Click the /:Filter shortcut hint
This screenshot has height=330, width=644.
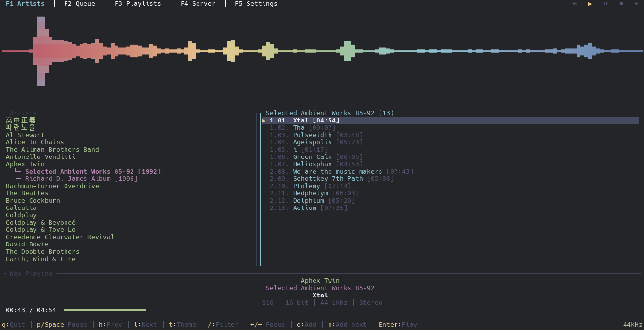pos(223,325)
